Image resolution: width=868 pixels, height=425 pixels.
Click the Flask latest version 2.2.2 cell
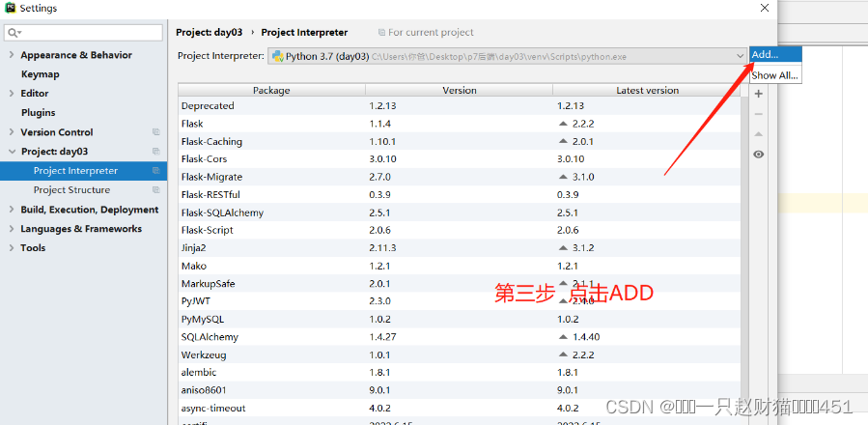pyautogui.click(x=647, y=124)
